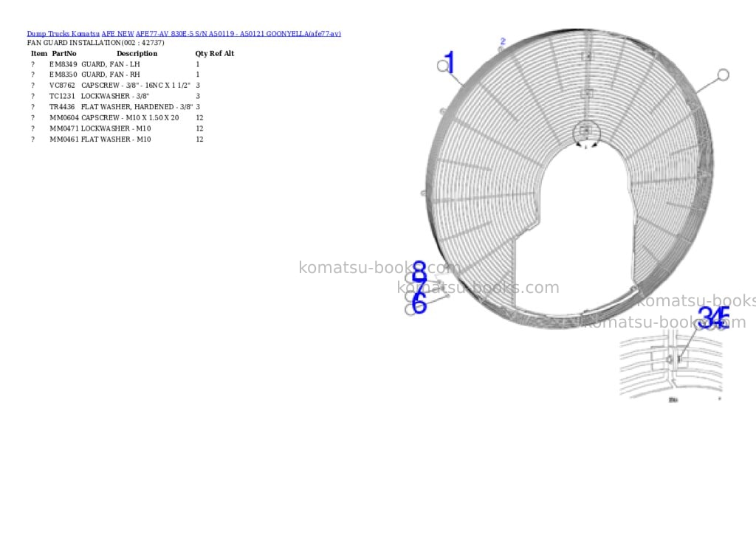Select part number TR4436

coord(62,107)
